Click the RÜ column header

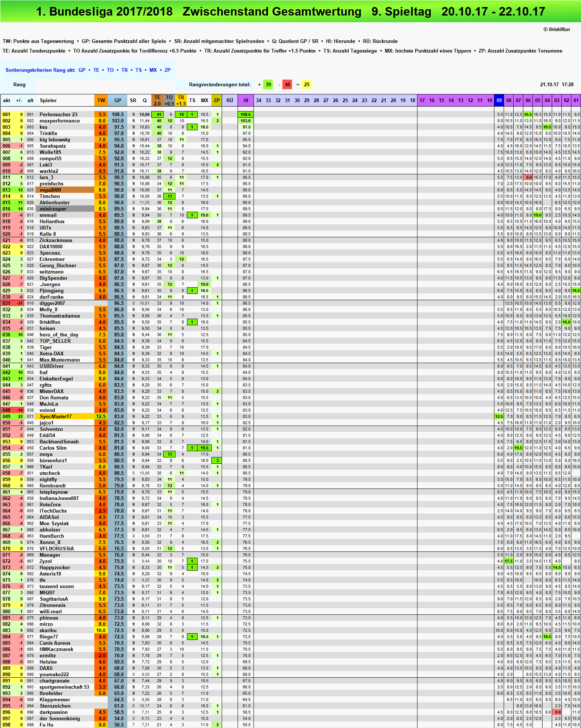click(x=230, y=100)
